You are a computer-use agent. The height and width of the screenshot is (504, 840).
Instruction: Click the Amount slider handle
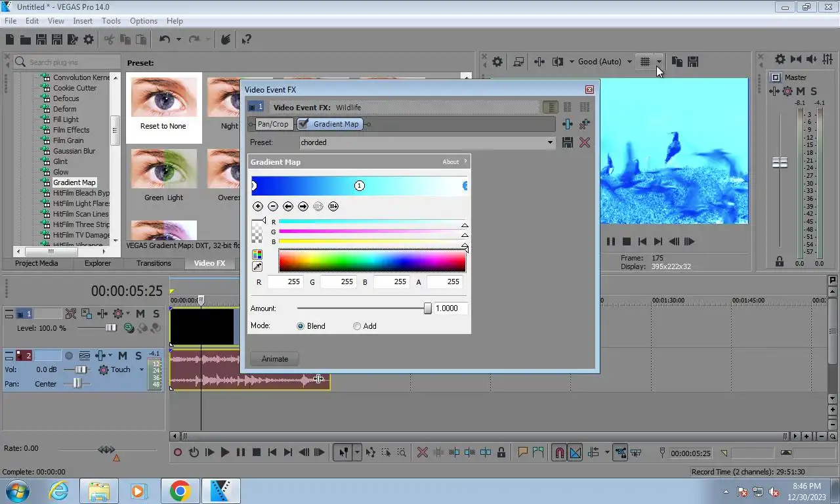pyautogui.click(x=428, y=308)
